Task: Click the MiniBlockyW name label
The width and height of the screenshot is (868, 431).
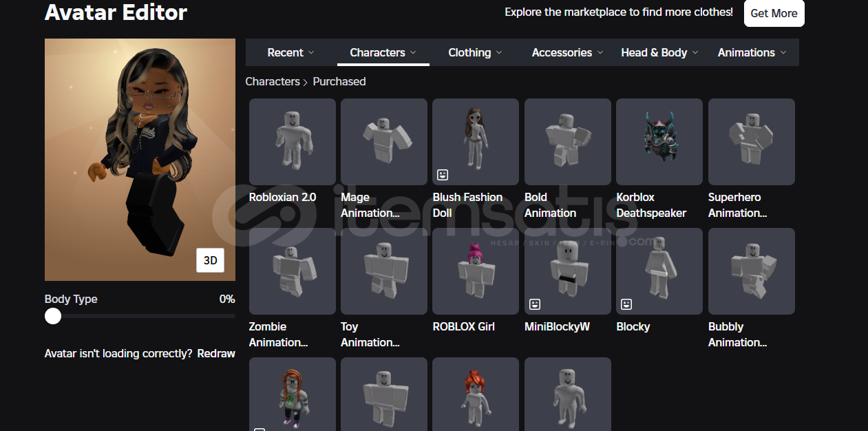Action: point(557,326)
